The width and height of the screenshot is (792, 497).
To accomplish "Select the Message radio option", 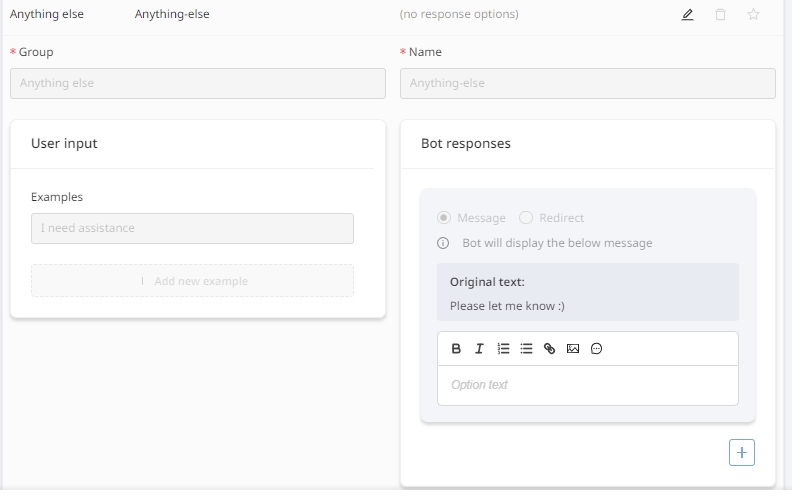I will pyautogui.click(x=444, y=218).
